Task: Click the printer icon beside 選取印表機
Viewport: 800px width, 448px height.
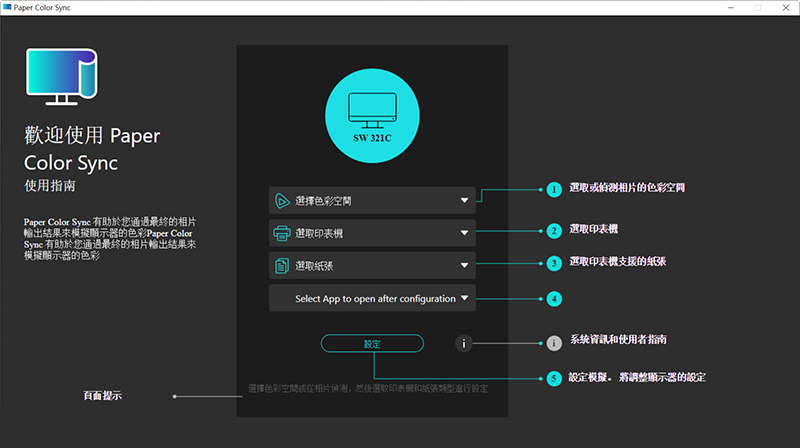Action: 282,233
